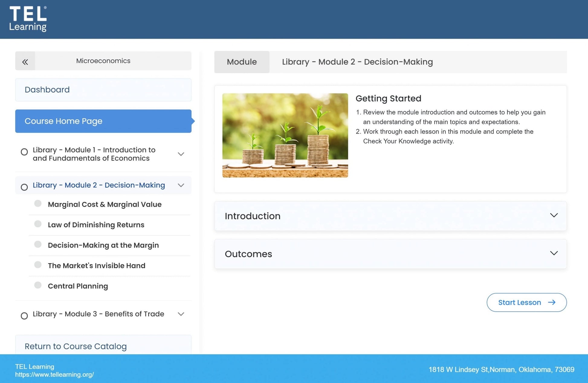Click the TEL Learning logo
The height and width of the screenshot is (383, 588).
point(28,19)
